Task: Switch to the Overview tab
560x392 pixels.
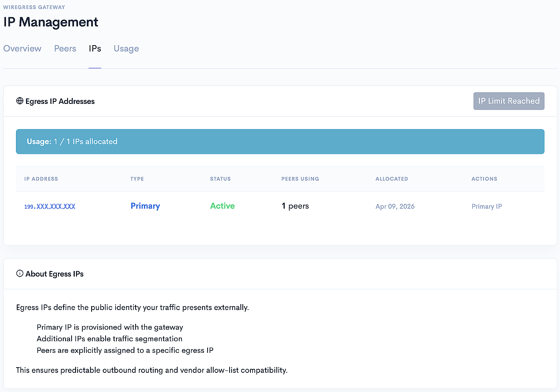Action: coord(22,48)
